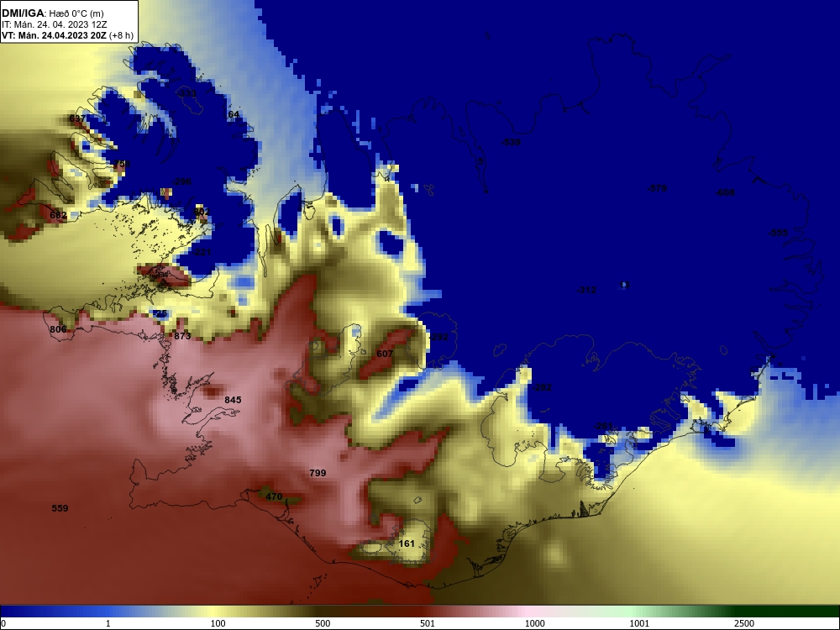Click the 607 value label

pos(385,354)
